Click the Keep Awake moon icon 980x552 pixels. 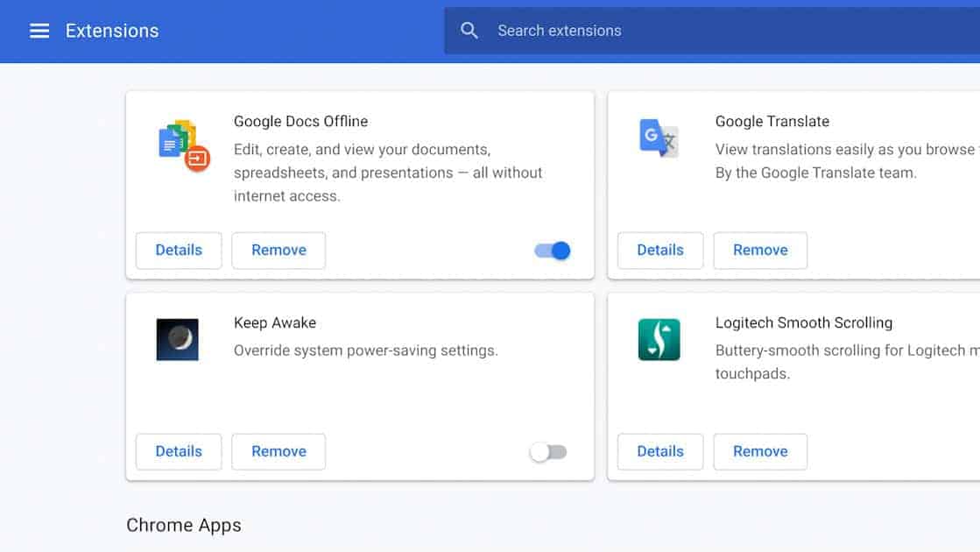pyautogui.click(x=177, y=339)
